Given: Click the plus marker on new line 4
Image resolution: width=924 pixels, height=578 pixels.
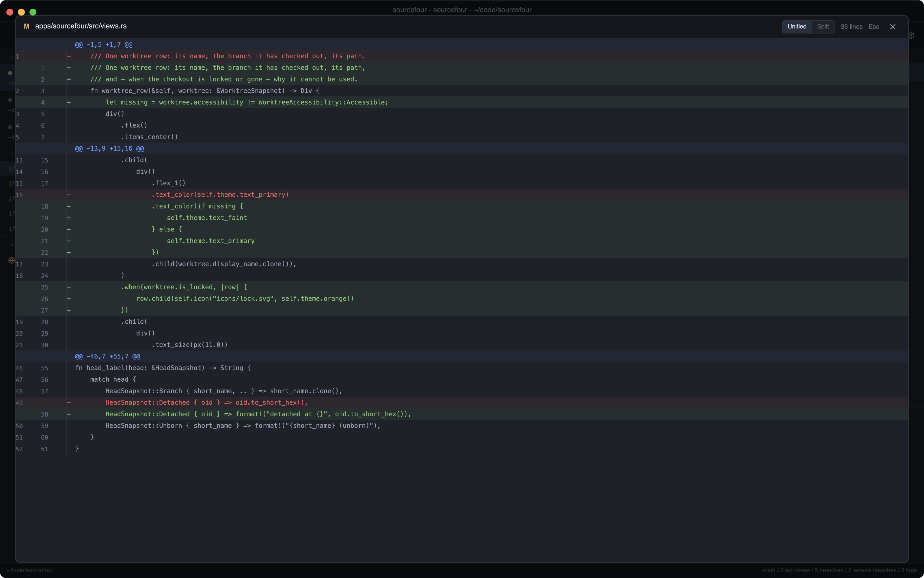Looking at the screenshot, I should [69, 102].
